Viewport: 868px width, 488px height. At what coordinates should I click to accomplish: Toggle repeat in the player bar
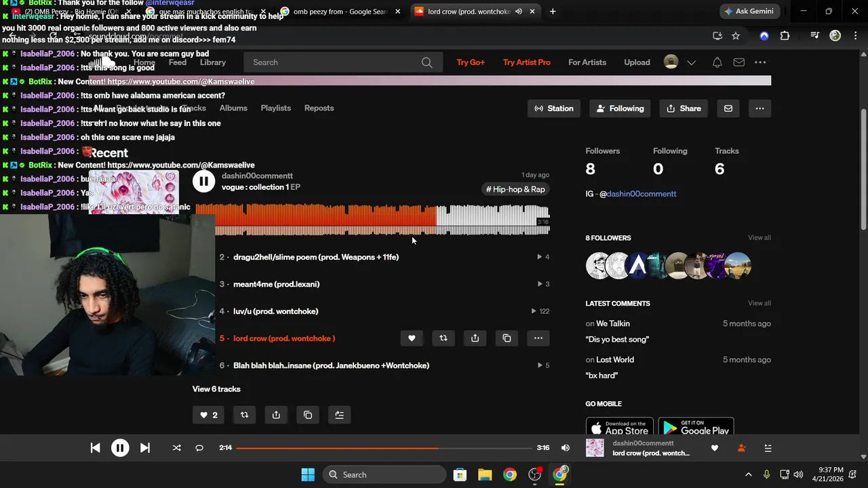(199, 448)
